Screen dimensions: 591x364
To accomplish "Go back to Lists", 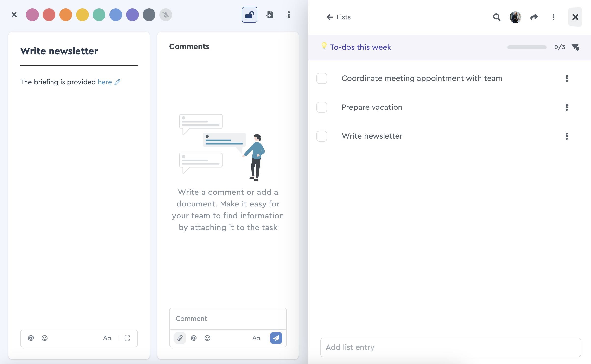I will 339,17.
